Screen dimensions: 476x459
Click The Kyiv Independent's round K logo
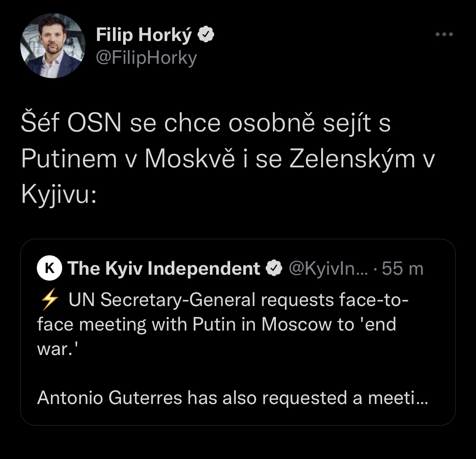(x=49, y=268)
